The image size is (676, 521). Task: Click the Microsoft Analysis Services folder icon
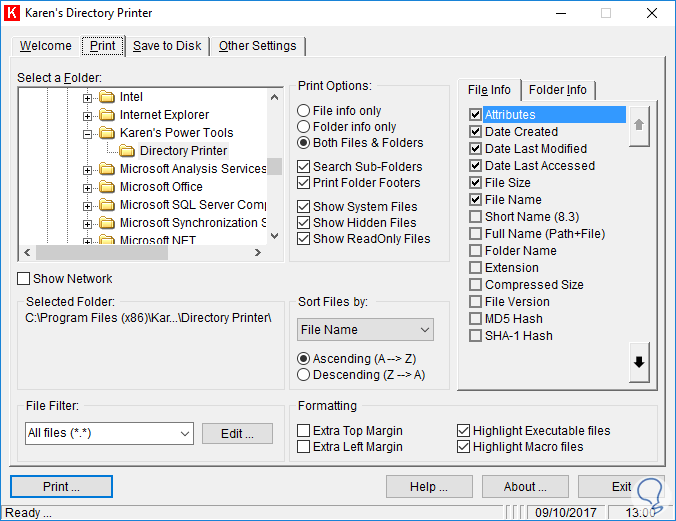point(107,169)
